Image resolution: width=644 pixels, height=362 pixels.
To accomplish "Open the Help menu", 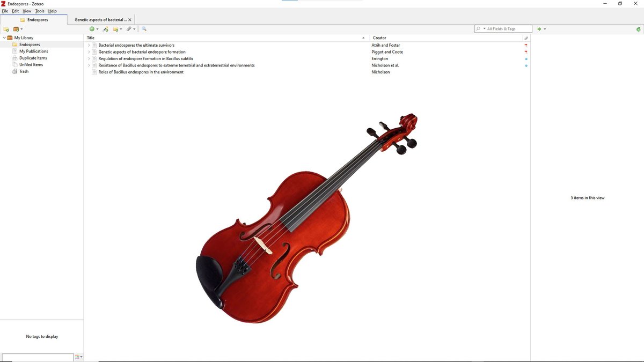I will tap(52, 11).
